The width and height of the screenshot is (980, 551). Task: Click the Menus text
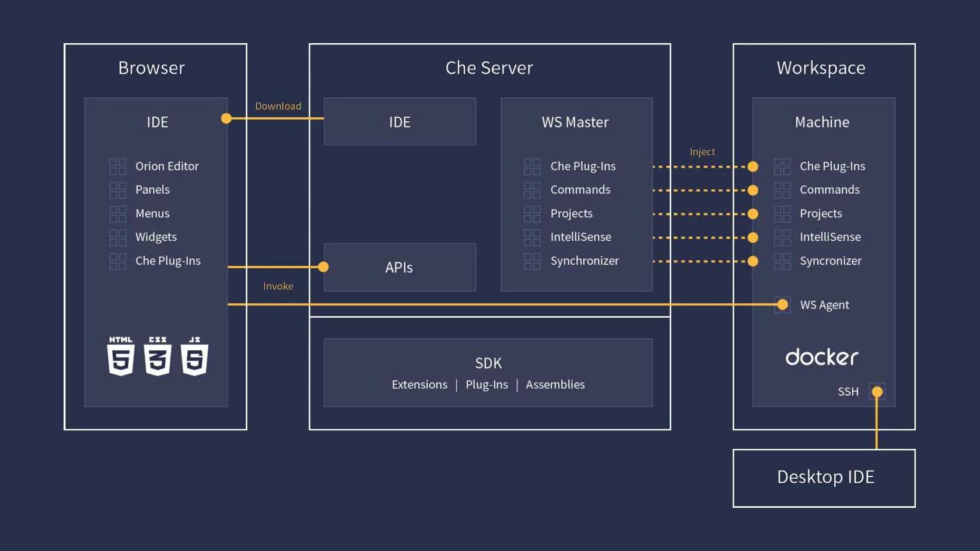pos(153,213)
